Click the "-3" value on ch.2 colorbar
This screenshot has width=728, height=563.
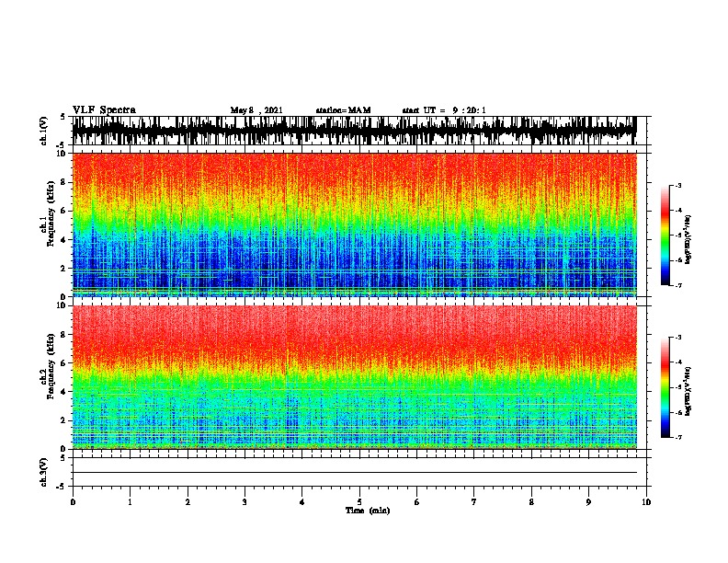click(x=678, y=338)
